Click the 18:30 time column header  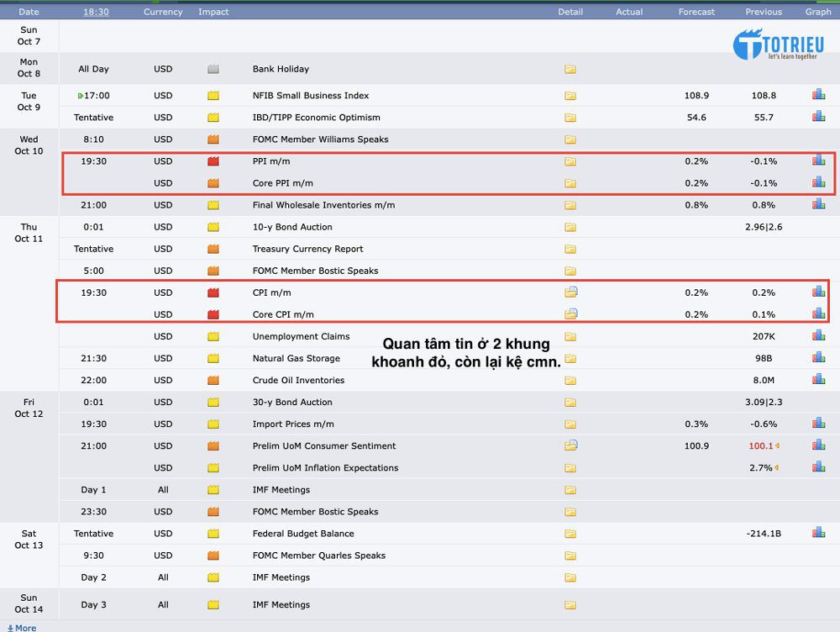point(96,12)
